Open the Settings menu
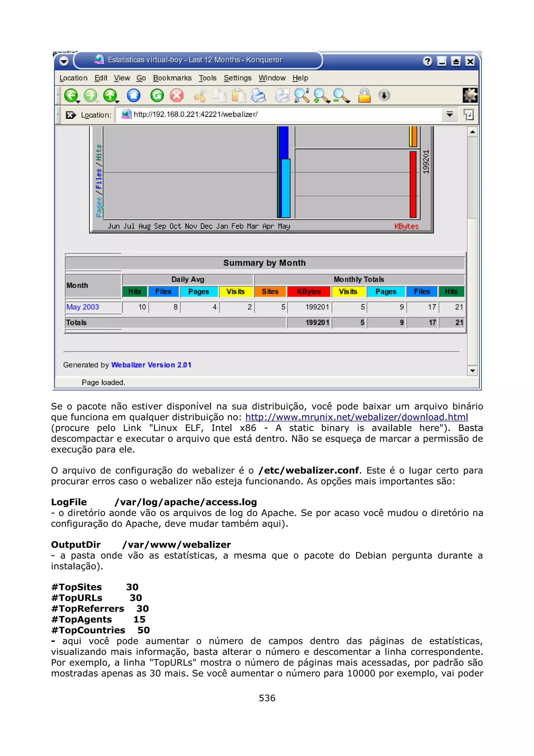This screenshot has height=756, width=534. pyautogui.click(x=237, y=78)
